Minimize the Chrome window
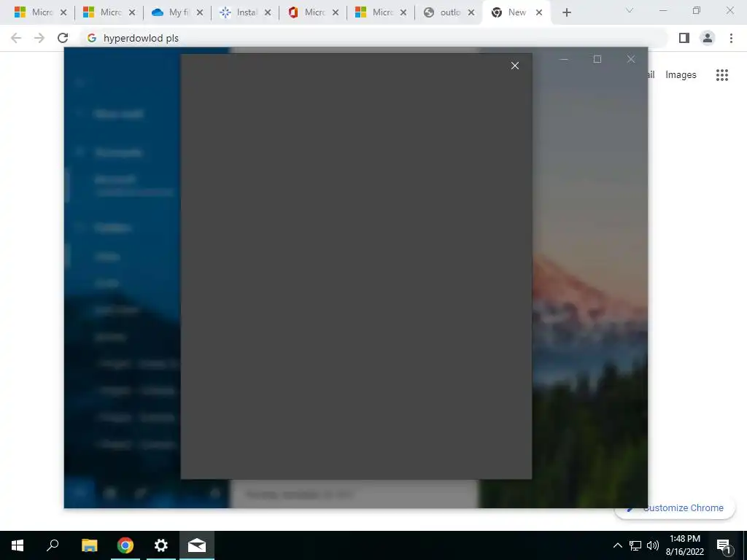 663,10
